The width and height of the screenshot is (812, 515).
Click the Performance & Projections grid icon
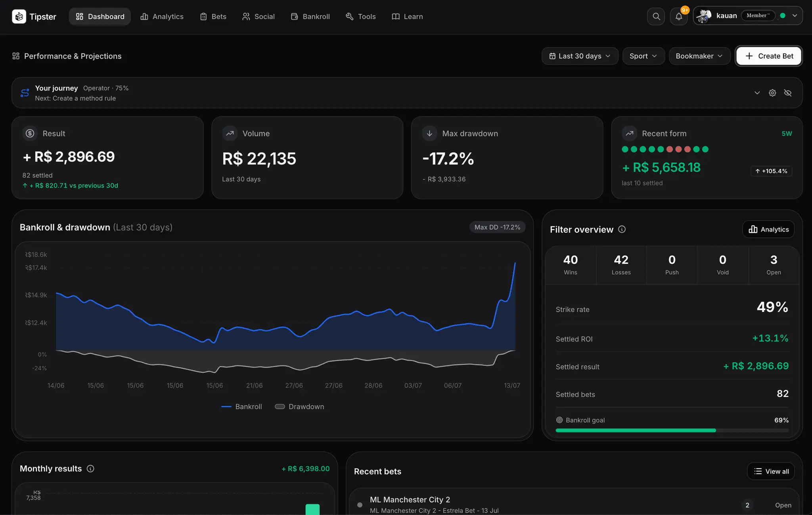16,56
